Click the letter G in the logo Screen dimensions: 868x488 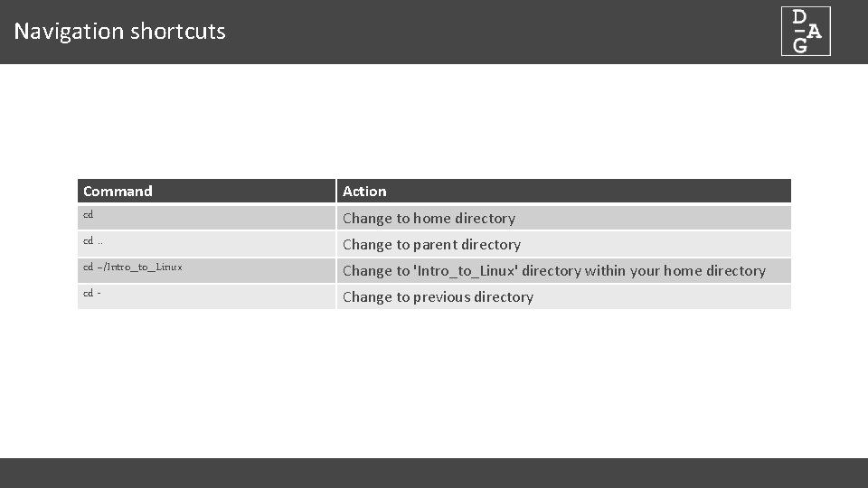(x=799, y=45)
